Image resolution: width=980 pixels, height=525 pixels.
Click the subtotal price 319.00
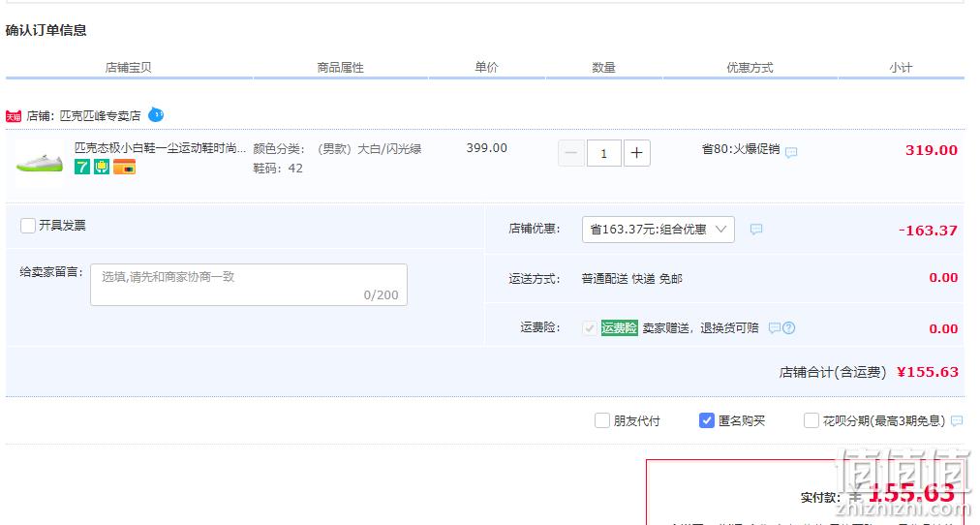932,150
